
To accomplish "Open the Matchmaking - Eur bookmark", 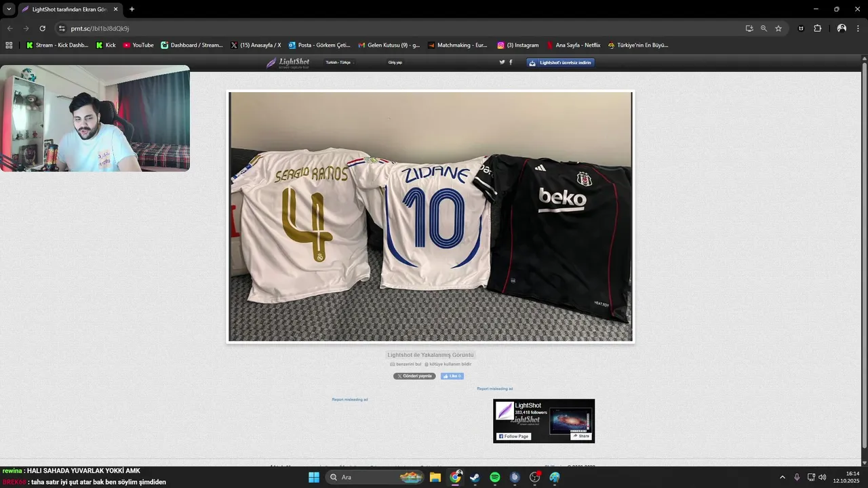I will [458, 45].
